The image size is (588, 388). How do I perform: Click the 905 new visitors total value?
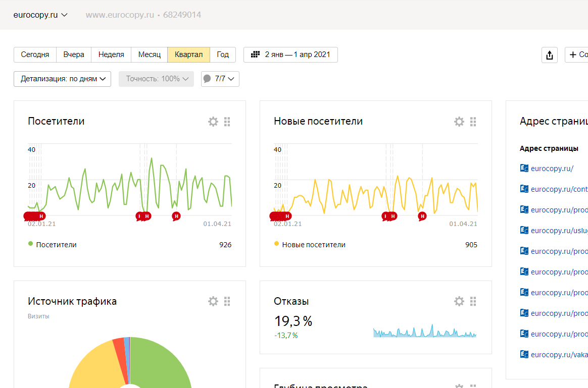click(x=471, y=245)
